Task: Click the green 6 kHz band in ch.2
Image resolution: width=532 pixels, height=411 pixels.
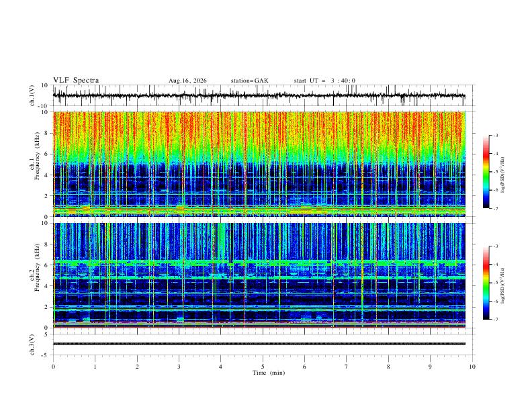Action: [x=259, y=263]
